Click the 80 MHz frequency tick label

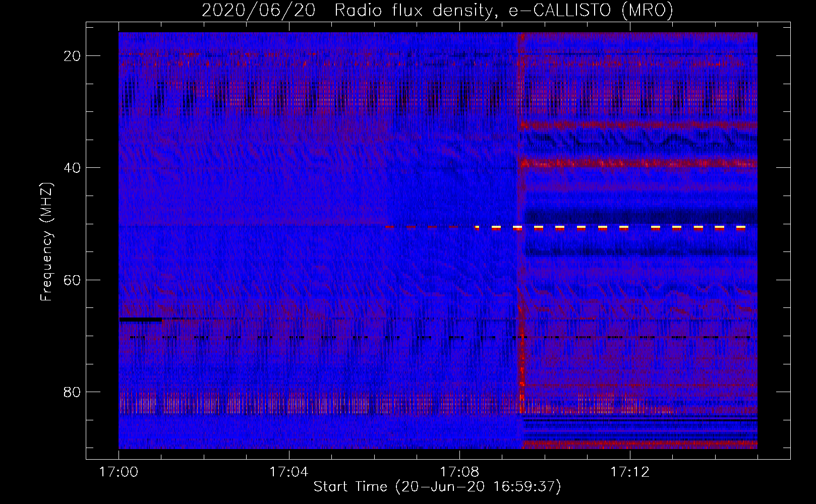pyautogui.click(x=73, y=392)
